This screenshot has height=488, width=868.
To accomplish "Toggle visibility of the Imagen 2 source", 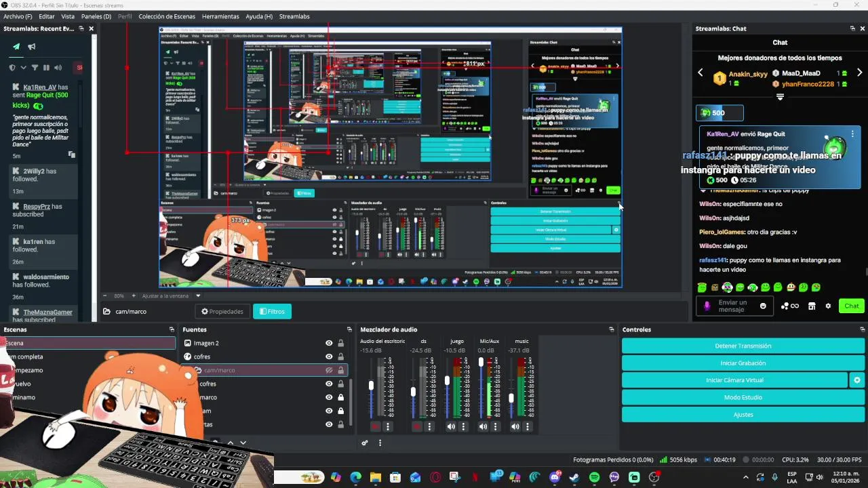I will [329, 343].
